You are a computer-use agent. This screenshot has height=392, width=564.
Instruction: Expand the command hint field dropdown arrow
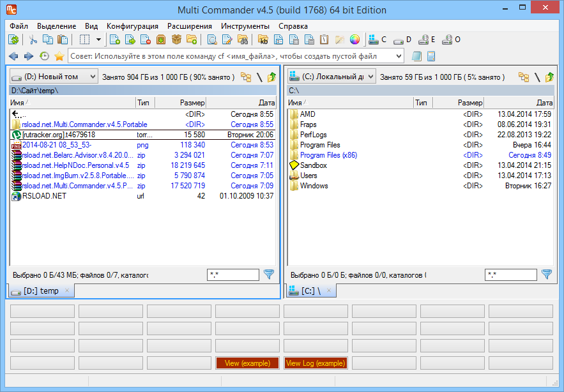399,57
